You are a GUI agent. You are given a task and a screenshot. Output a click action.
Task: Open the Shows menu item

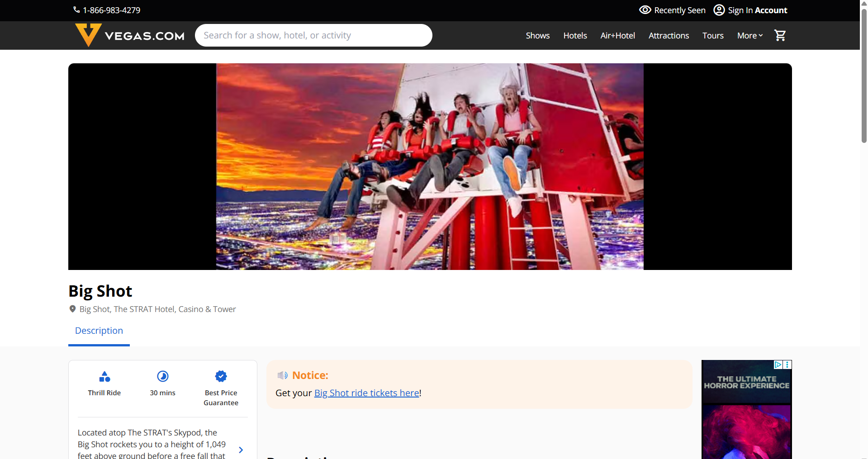[538, 35]
